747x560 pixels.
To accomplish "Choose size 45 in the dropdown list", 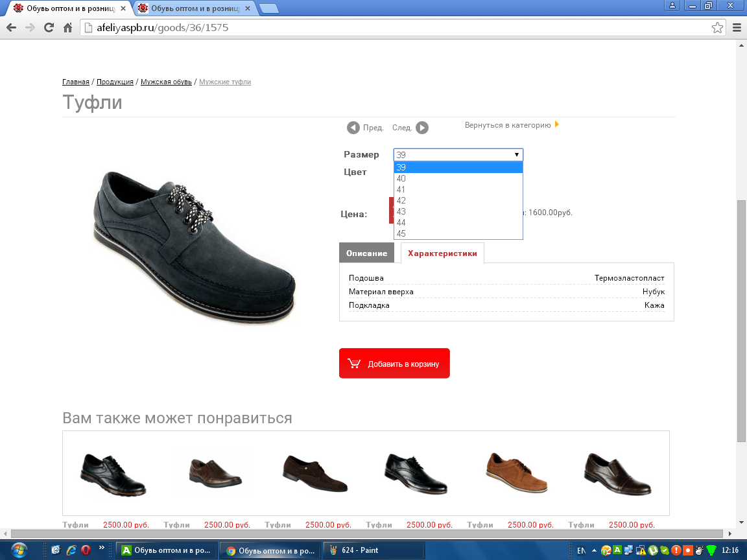I will pos(458,233).
